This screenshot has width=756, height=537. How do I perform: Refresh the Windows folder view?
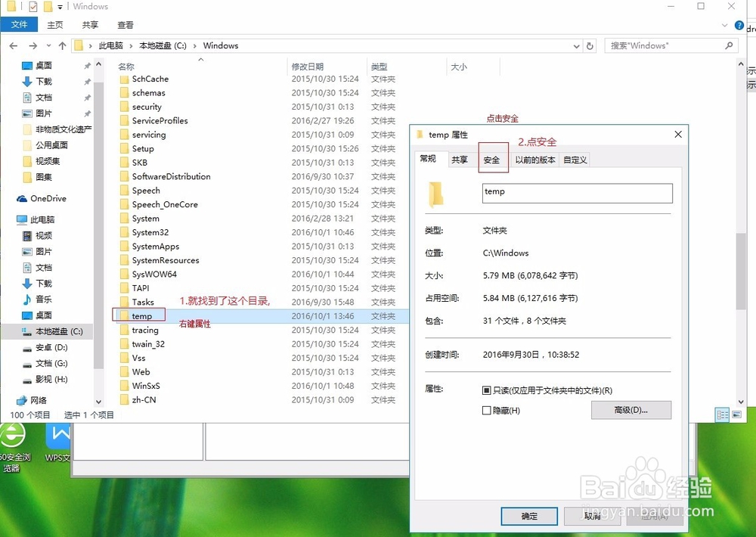590,46
